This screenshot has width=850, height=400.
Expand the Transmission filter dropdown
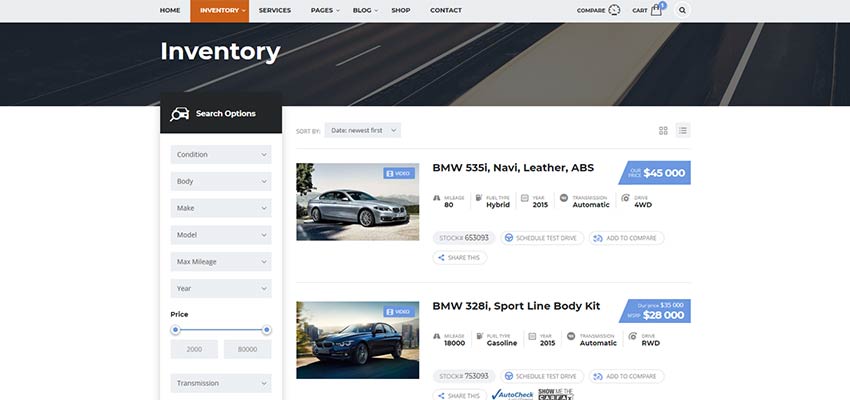point(221,383)
